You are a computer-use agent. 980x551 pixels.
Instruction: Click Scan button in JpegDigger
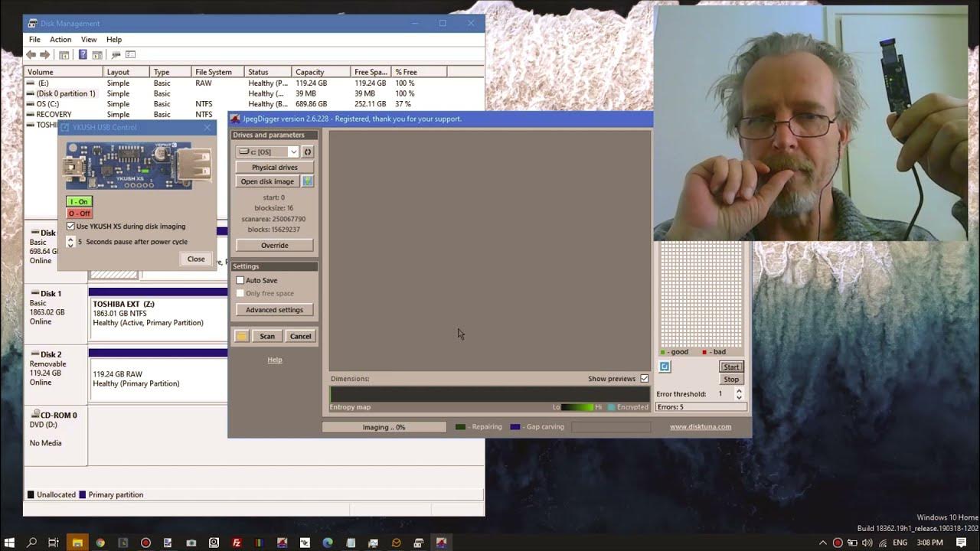pyautogui.click(x=267, y=336)
